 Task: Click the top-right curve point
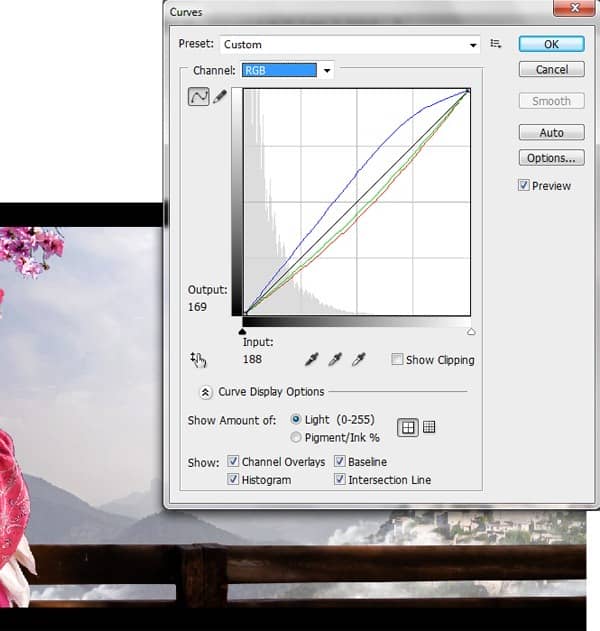pos(468,91)
